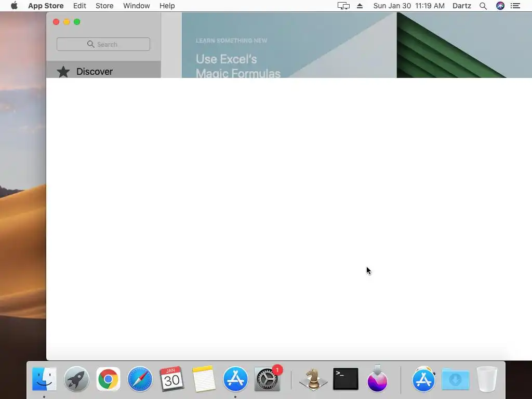Launch Google Chrome from the Dock
Screen dimensions: 532x399
108,379
